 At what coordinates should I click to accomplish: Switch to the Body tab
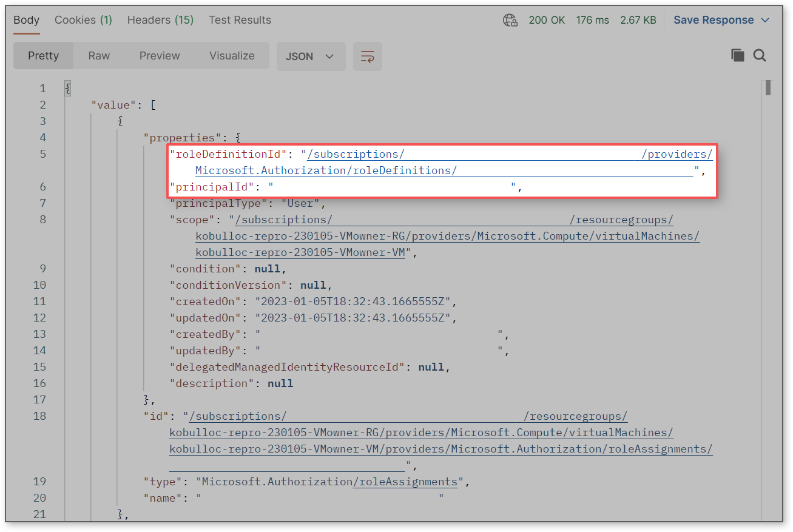tap(27, 20)
